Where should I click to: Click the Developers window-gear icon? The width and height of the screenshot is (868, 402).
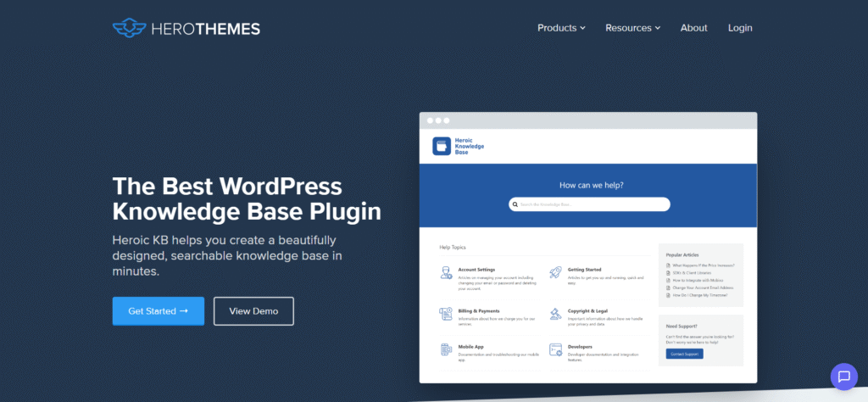(x=556, y=349)
